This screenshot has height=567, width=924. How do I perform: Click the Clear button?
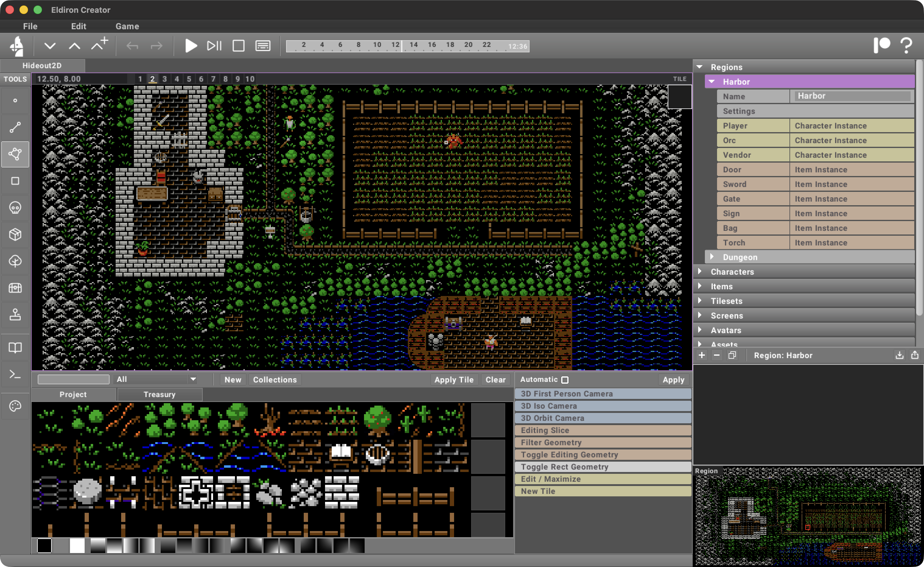(x=495, y=379)
